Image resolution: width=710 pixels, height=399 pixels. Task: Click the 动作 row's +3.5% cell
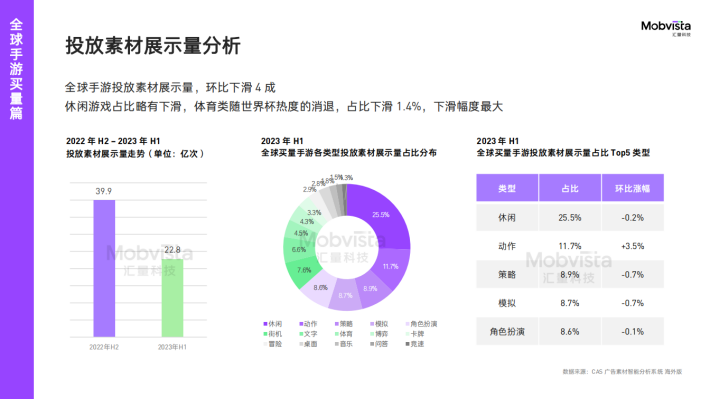[633, 246]
